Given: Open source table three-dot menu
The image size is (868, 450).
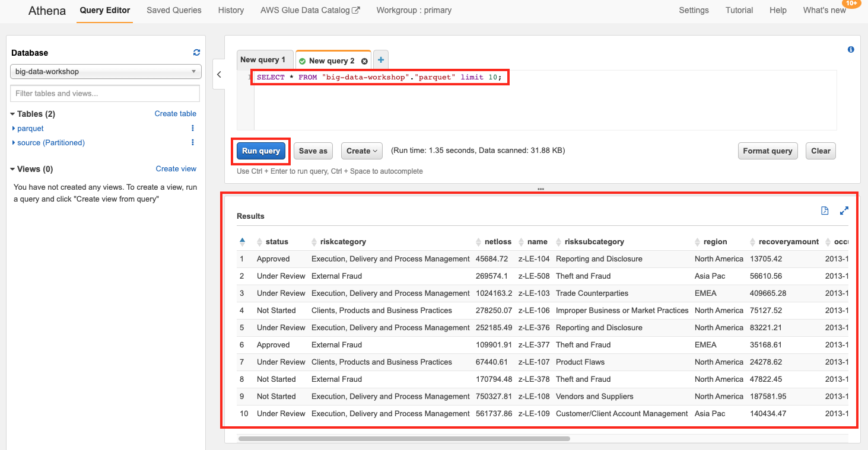Looking at the screenshot, I should point(192,143).
